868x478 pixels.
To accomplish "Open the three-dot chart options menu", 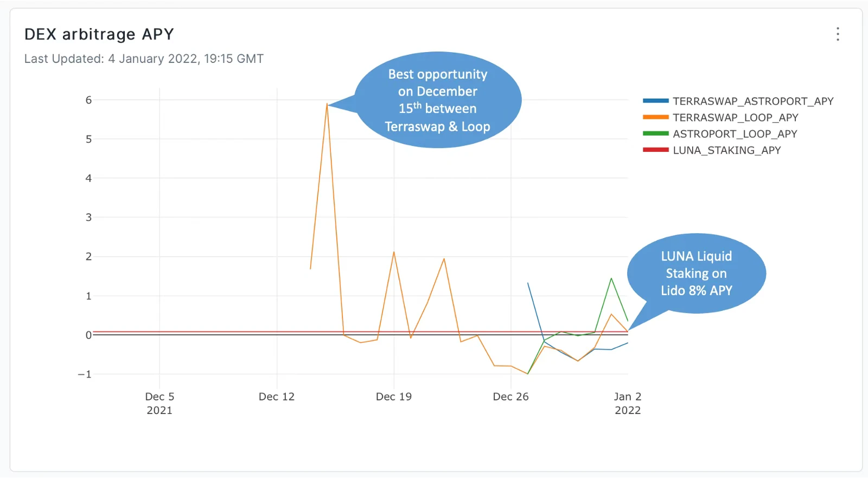I will pos(838,34).
